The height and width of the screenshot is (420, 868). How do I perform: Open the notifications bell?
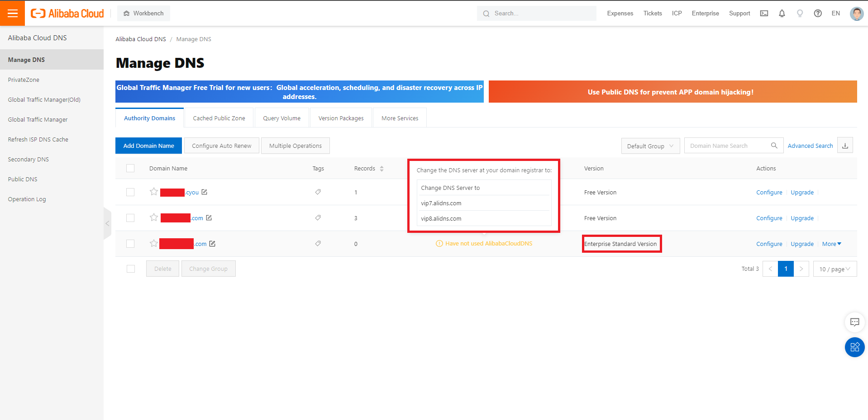[x=782, y=14]
